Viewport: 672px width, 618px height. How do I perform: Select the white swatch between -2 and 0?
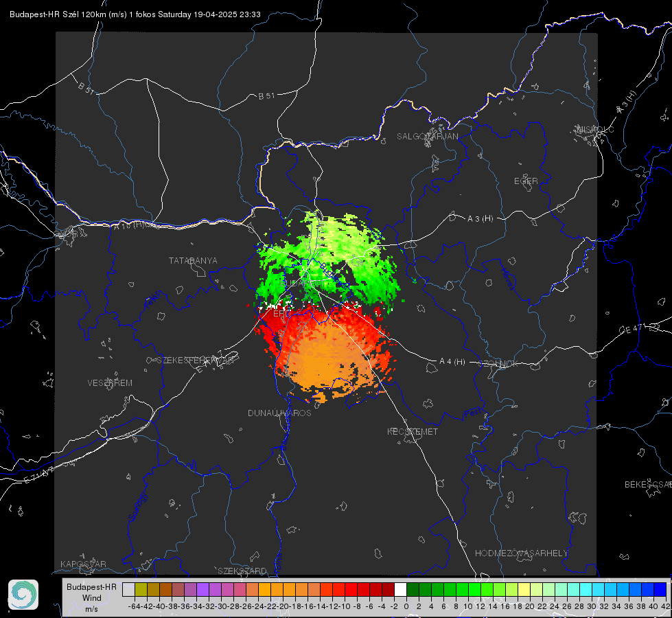400,589
